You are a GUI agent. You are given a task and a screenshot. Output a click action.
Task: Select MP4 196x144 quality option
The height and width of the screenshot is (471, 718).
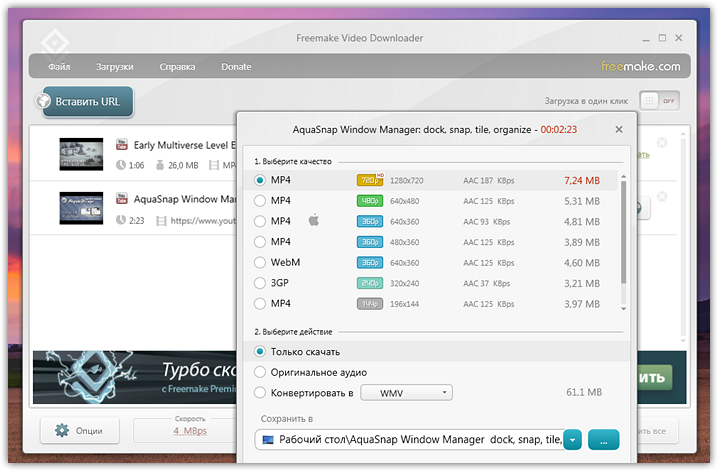[x=260, y=303]
